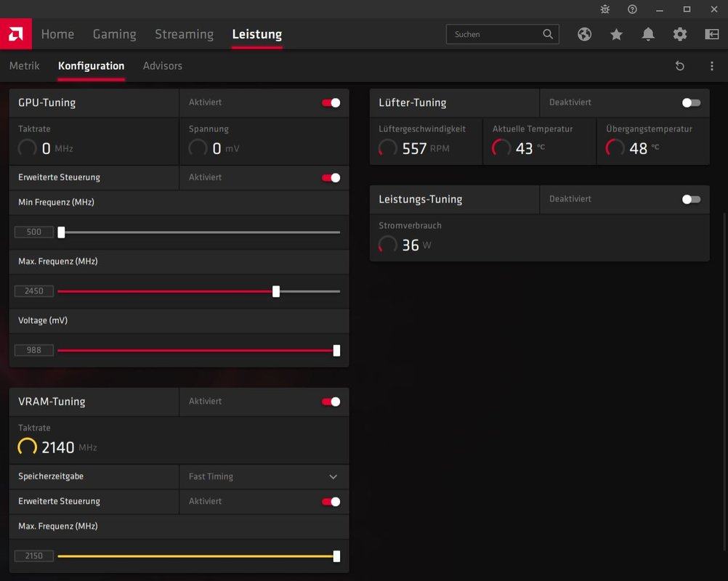The width and height of the screenshot is (728, 581).
Task: Toggle the sidebar panel icon
Action: tap(712, 34)
